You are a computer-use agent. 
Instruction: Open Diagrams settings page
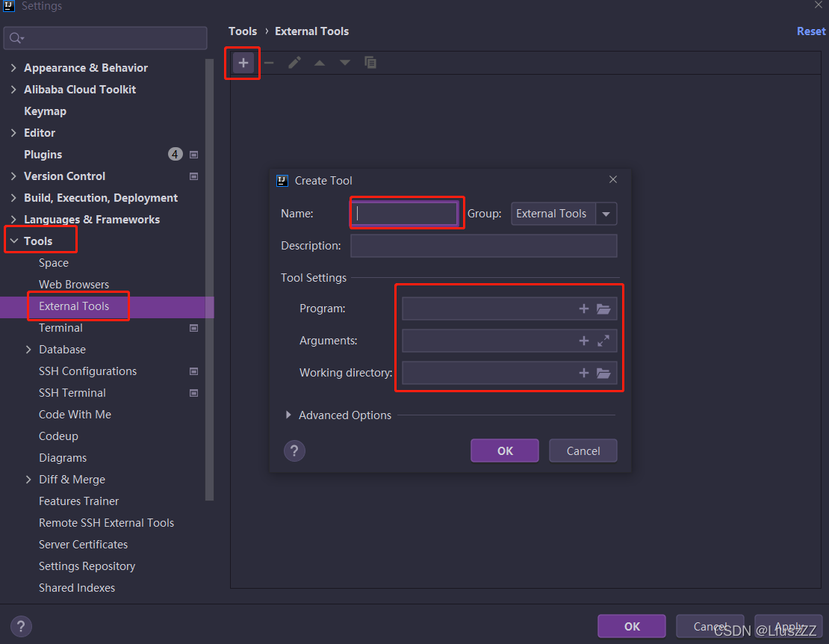point(63,458)
